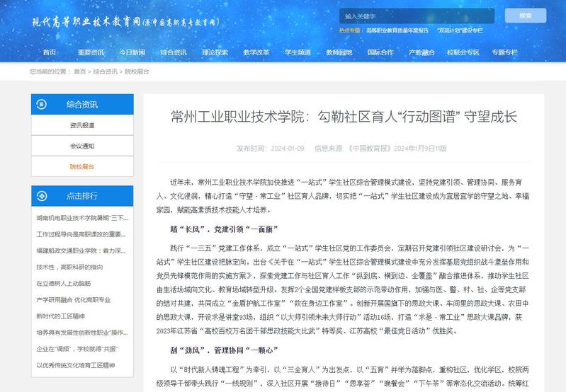Click the 搜索 search button
The image size is (566, 392).
pos(525,16)
